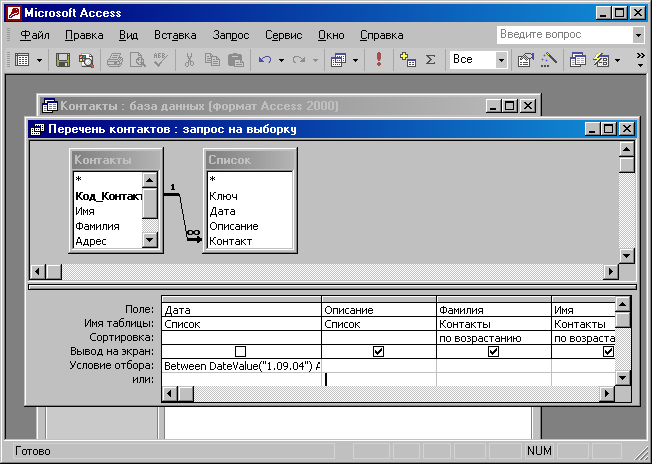Open the Redo history dropdown arrow
Screen dimensions: 652x464
(x=316, y=61)
